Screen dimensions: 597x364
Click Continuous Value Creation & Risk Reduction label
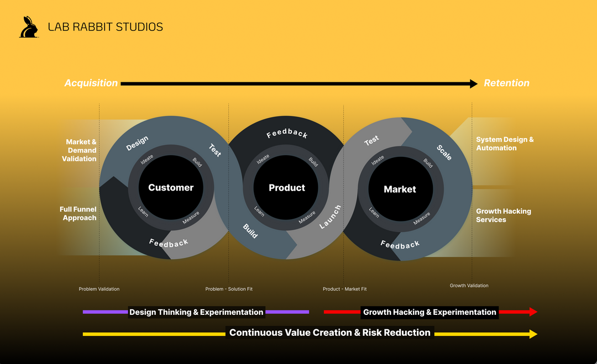[329, 333]
